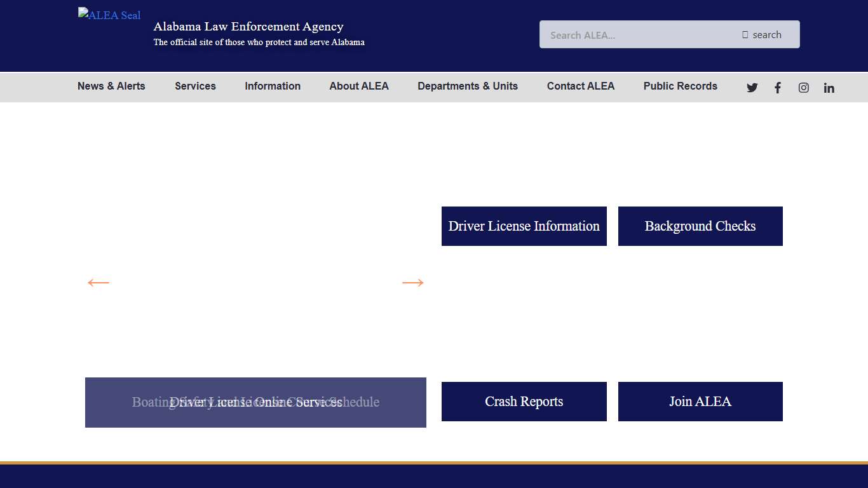Viewport: 868px width, 488px height.
Task: Open ALEA's LinkedIn page
Action: tap(829, 87)
